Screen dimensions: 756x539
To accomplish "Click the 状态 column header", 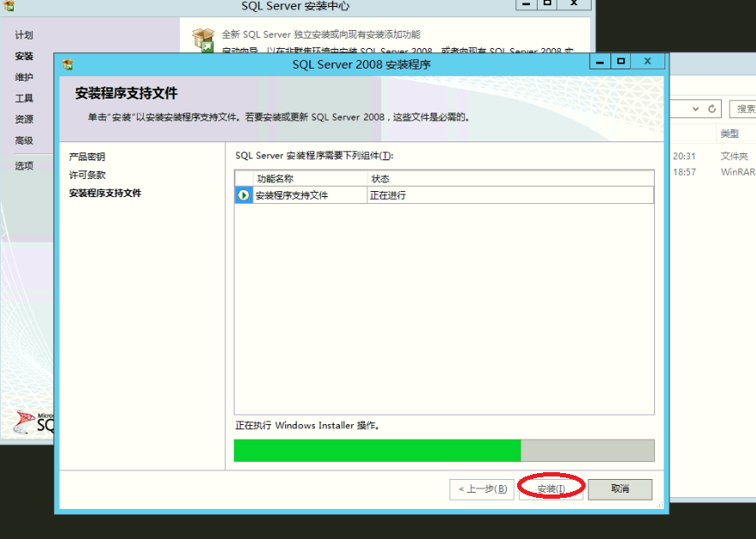I will (x=510, y=178).
